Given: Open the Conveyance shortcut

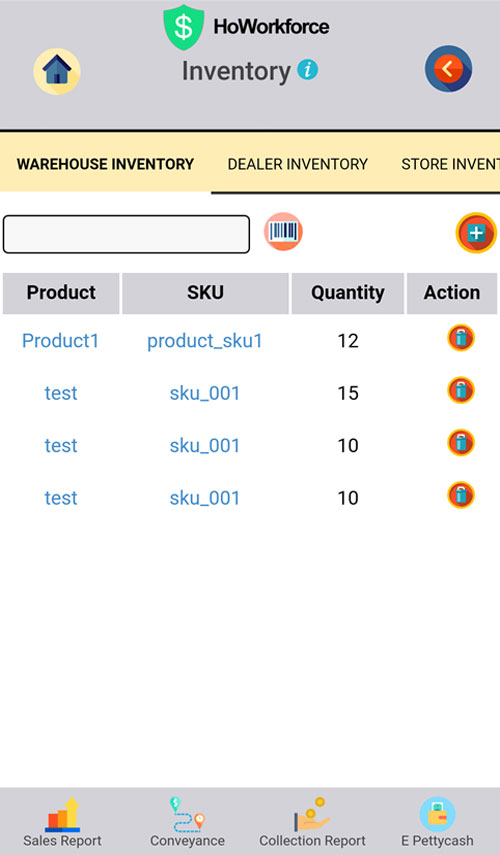Looking at the screenshot, I should 187,822.
